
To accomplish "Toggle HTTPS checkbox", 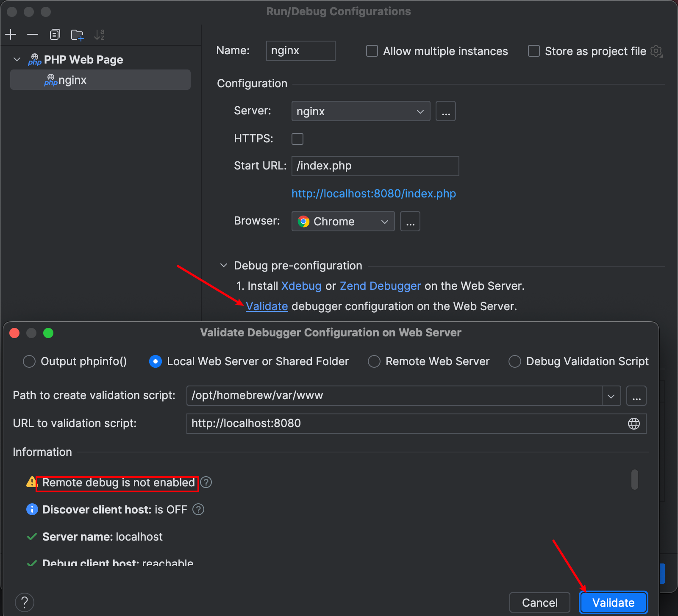I will [x=297, y=139].
